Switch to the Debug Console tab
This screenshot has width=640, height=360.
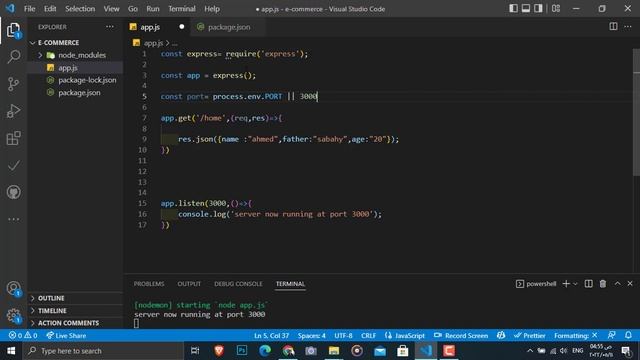(238, 284)
